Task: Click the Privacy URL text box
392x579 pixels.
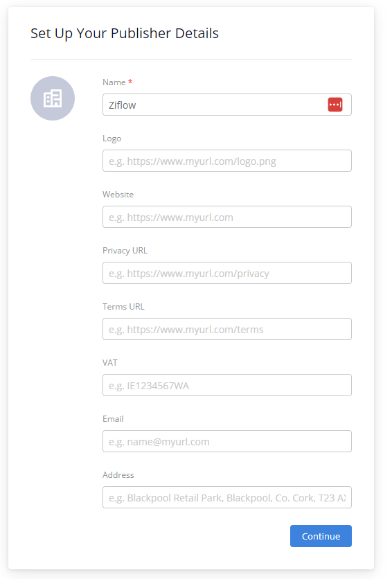Action: tap(227, 273)
